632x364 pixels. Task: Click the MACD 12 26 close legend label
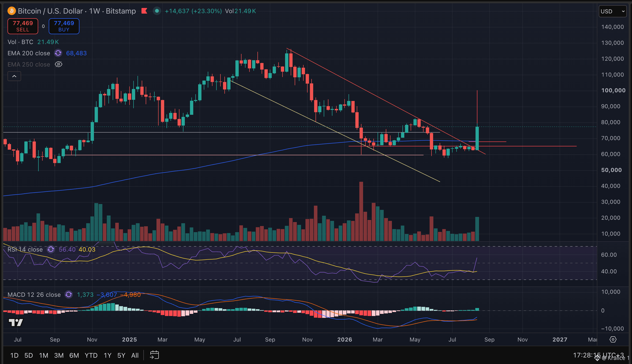click(34, 294)
